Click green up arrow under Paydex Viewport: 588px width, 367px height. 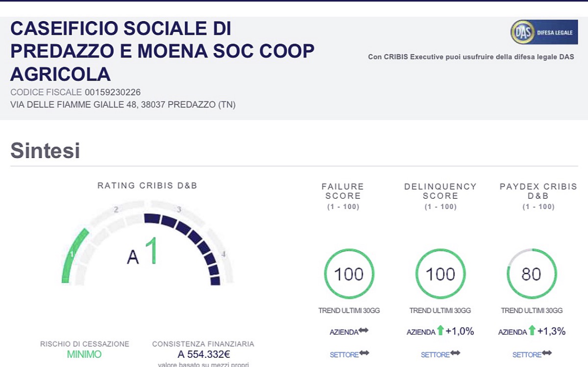(x=532, y=331)
